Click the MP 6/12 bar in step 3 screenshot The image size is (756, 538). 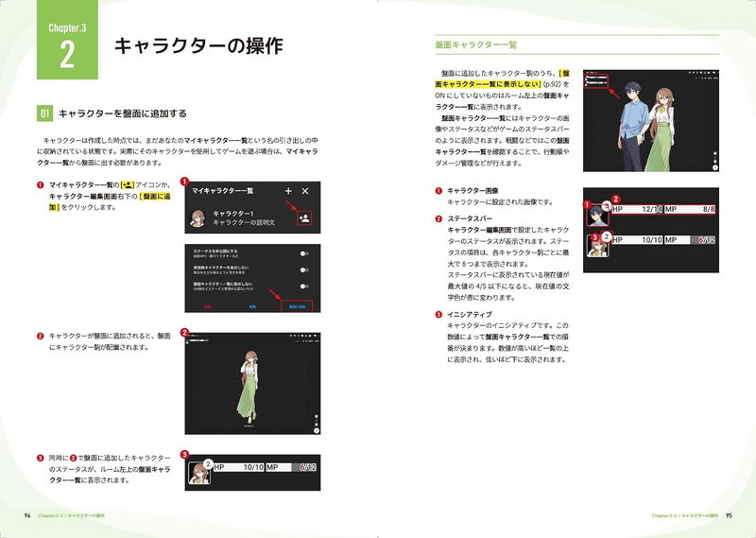[291, 467]
